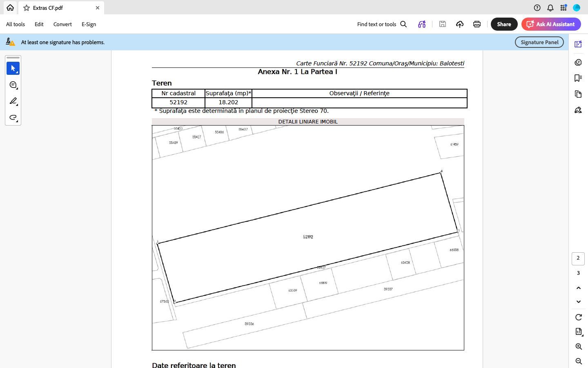Image resolution: width=588 pixels, height=368 pixels.
Task: Open the Find text search magnifier
Action: coord(403,24)
